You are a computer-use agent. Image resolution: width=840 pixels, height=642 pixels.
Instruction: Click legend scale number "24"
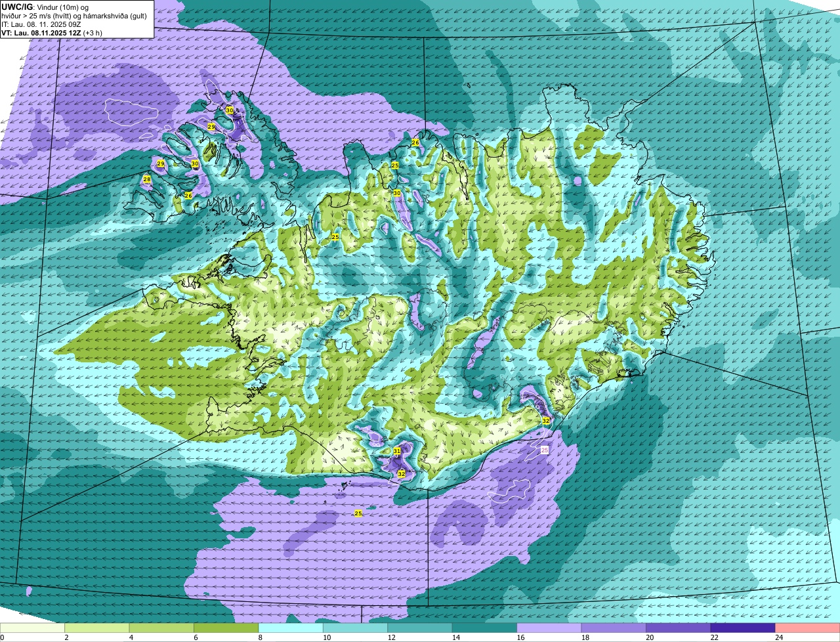coord(778,637)
